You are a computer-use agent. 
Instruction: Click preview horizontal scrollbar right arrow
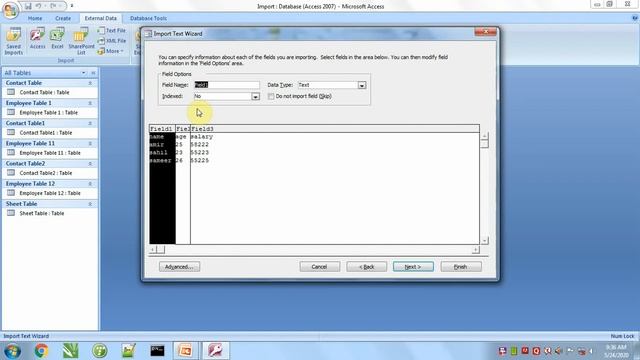pos(476,249)
